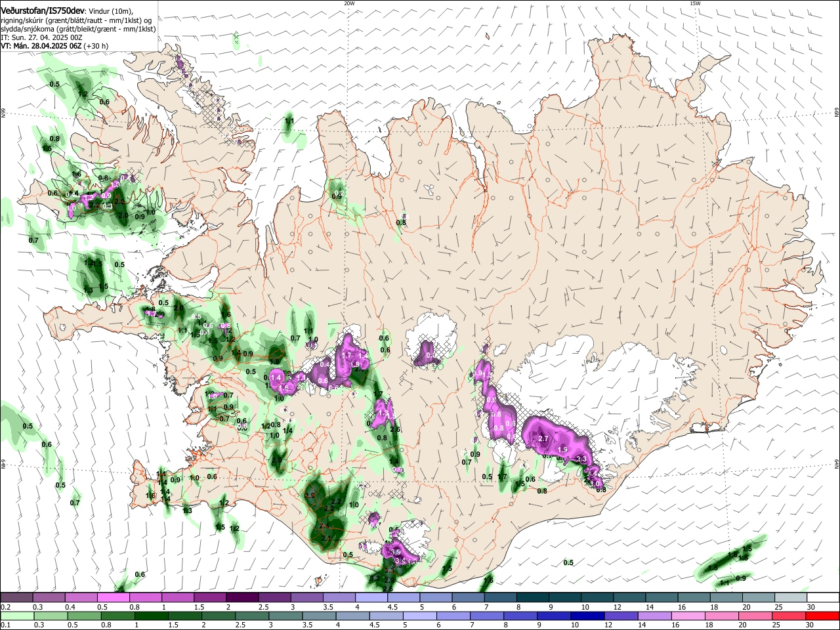Click the 0.1 label on the lower legend row
This screenshot has width=840, height=630.
click(5, 625)
